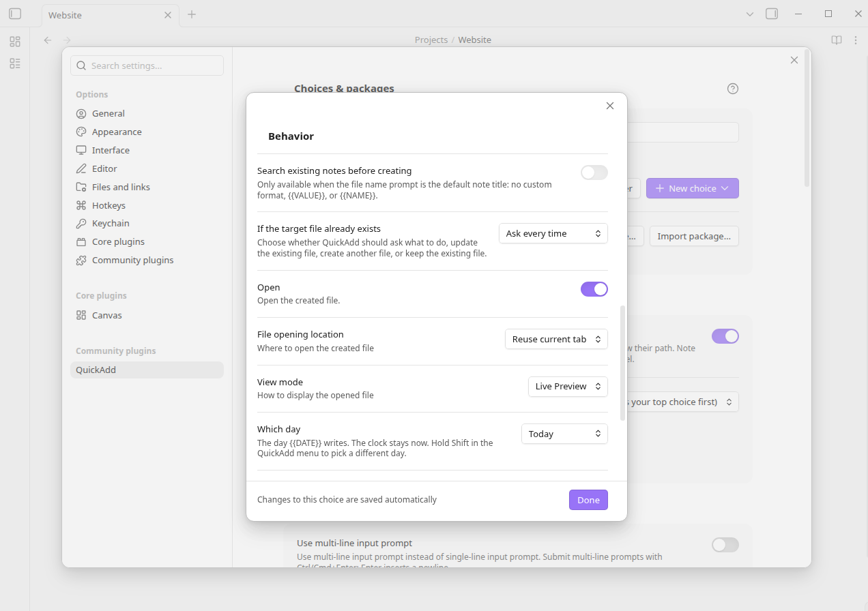
Task: Open the Reuse current tab dropdown
Action: tap(556, 339)
